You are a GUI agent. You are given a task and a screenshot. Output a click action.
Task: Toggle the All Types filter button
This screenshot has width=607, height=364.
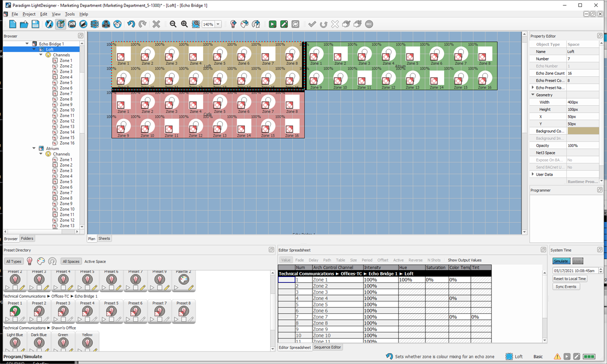(13, 262)
